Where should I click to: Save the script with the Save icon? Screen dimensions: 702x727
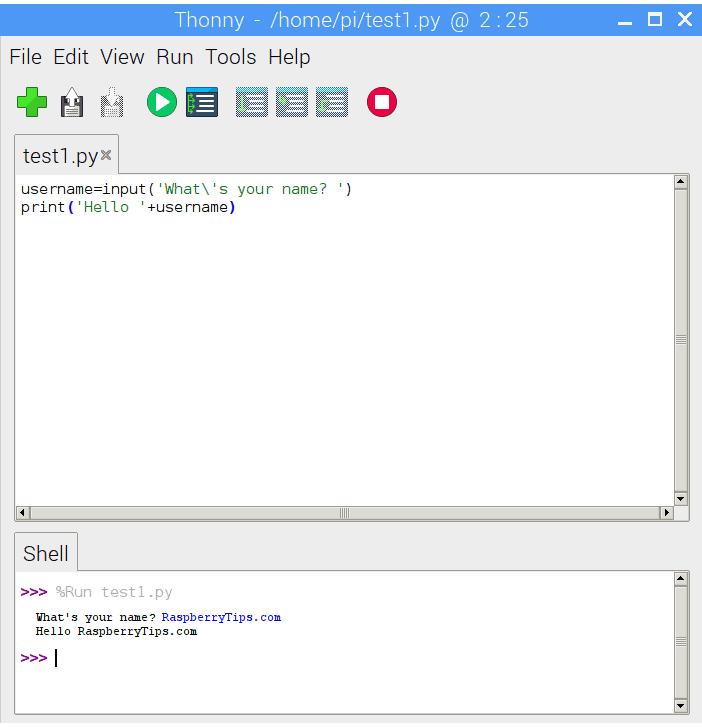pos(112,102)
